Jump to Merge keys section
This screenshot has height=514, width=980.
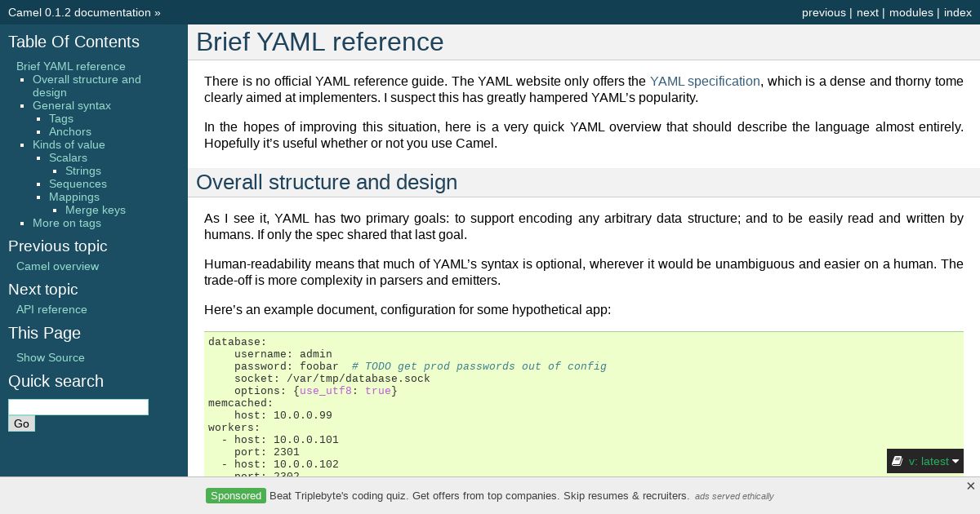pos(96,210)
